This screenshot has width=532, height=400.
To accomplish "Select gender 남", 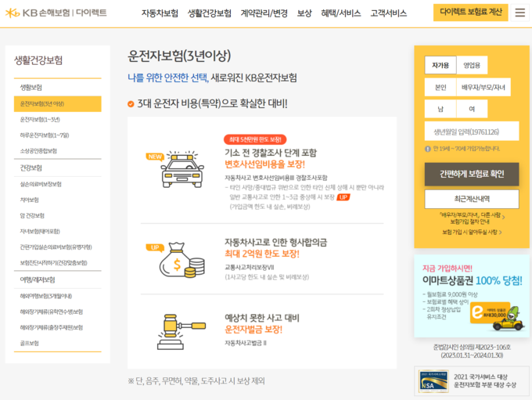I will pos(440,109).
